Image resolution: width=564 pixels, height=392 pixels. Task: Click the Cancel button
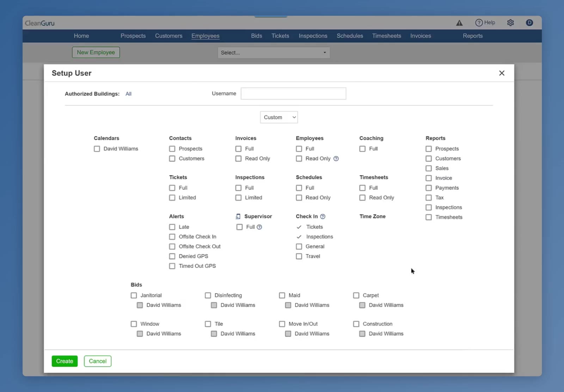[98, 361]
